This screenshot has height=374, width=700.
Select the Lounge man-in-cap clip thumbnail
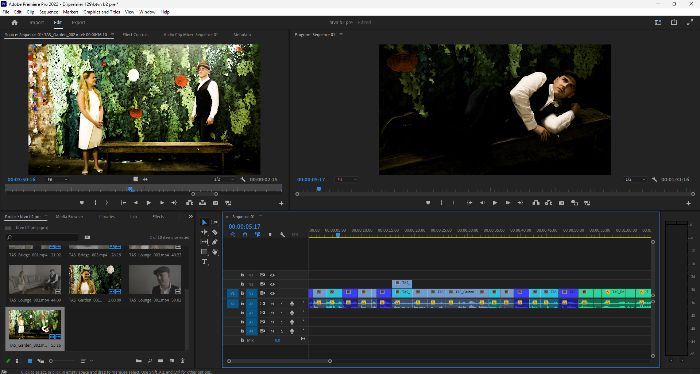[155, 280]
